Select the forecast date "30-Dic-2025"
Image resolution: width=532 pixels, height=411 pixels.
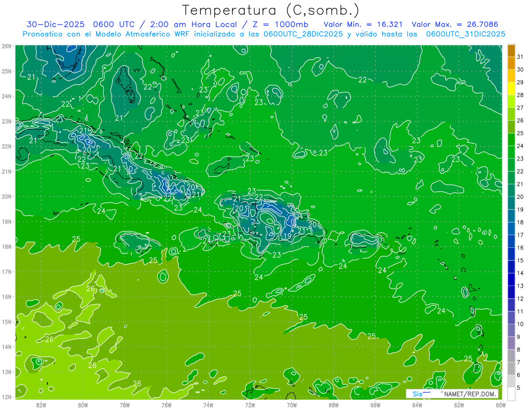[x=55, y=24]
